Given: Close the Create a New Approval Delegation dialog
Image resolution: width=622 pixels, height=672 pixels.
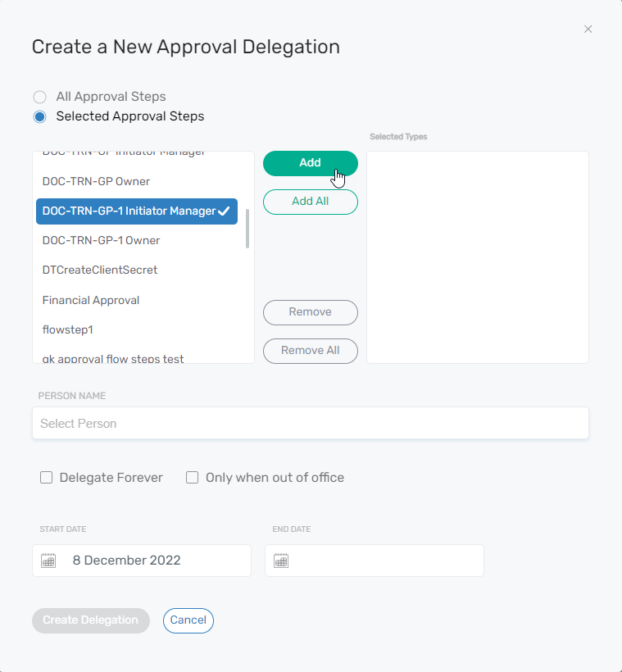Looking at the screenshot, I should pyautogui.click(x=588, y=29).
